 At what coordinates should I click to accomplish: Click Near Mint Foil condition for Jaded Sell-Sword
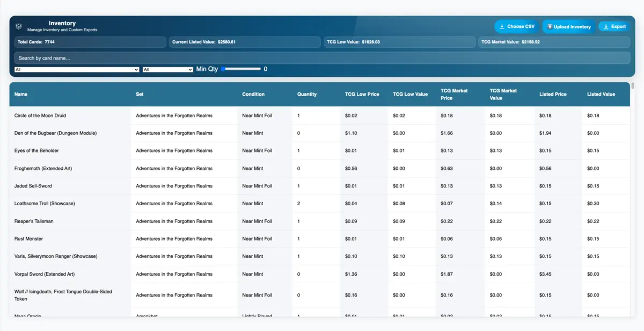tap(257, 186)
